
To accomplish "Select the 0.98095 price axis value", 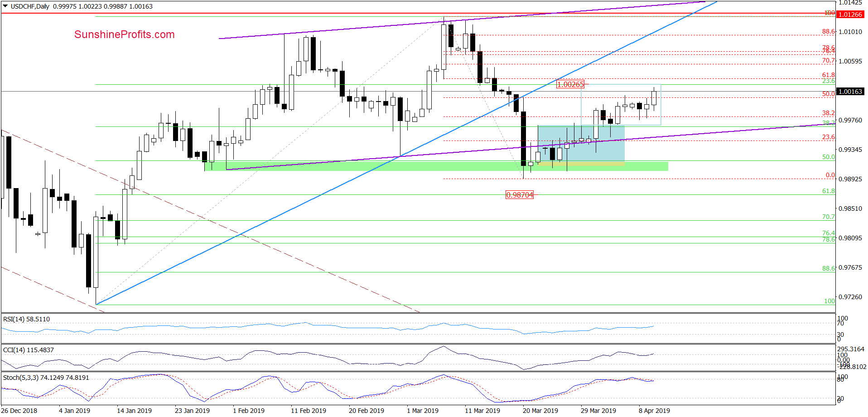I will [850, 238].
